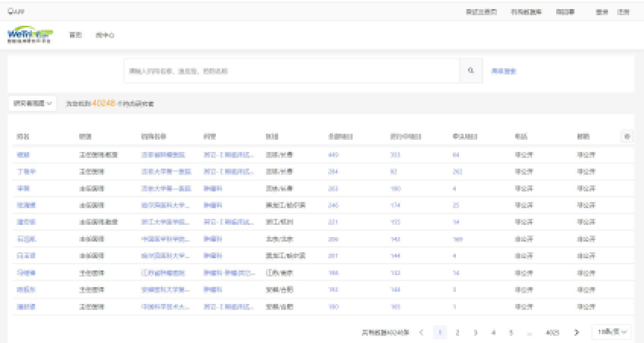
Task: Click 注册 in the top bar
Action: tap(623, 12)
